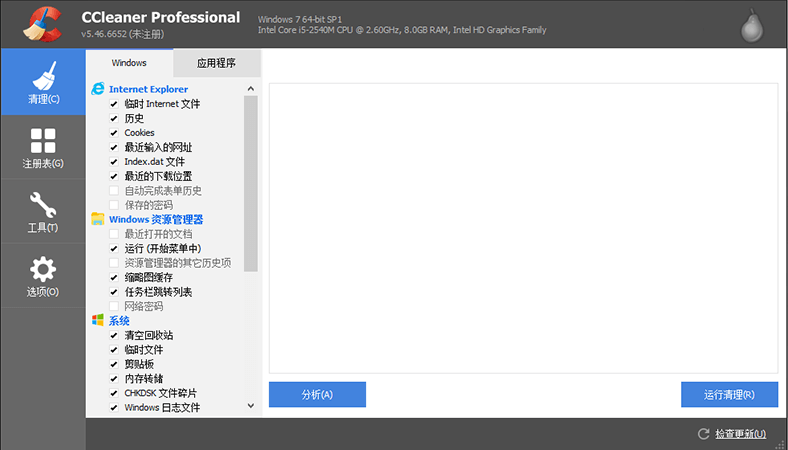Enable 保存的密码 checkbox

tap(114, 205)
